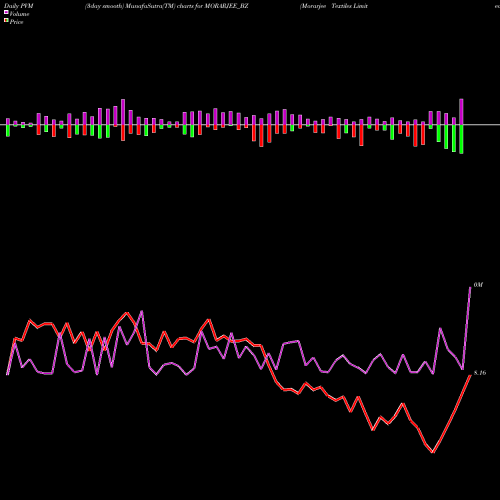Click the tallest purple bar at the chart's right end
Image resolution: width=500 pixels, height=500 pixels.
461,112
